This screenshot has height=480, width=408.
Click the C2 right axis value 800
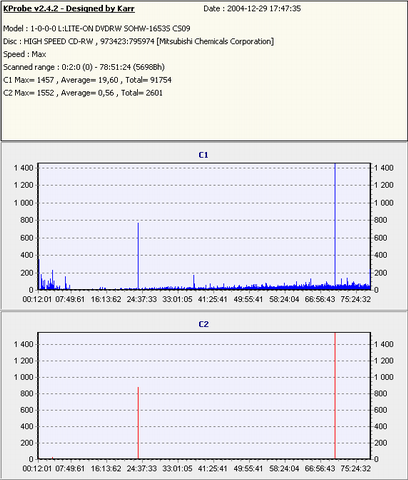point(380,393)
